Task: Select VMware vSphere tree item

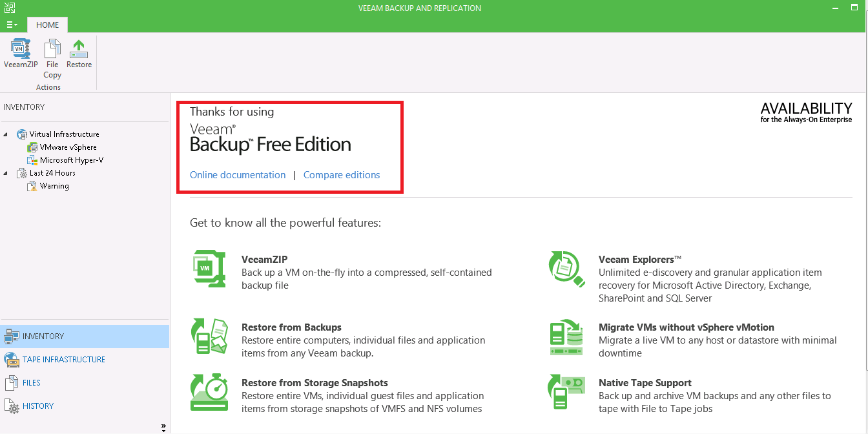Action: coord(68,147)
